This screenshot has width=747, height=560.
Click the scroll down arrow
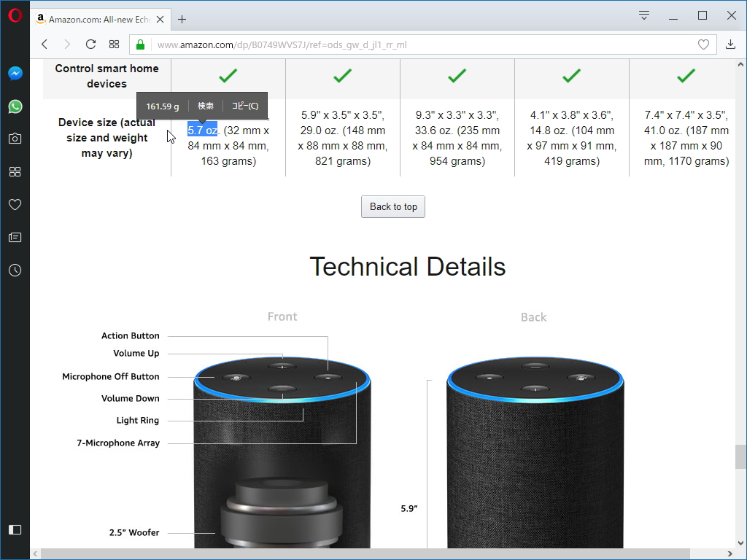click(x=740, y=542)
